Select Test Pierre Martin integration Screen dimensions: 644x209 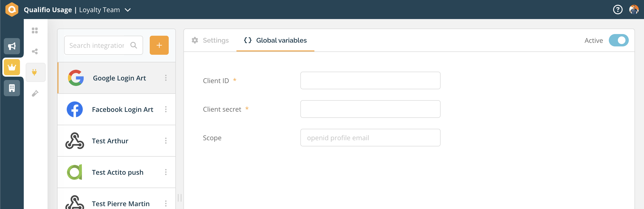pyautogui.click(x=116, y=199)
